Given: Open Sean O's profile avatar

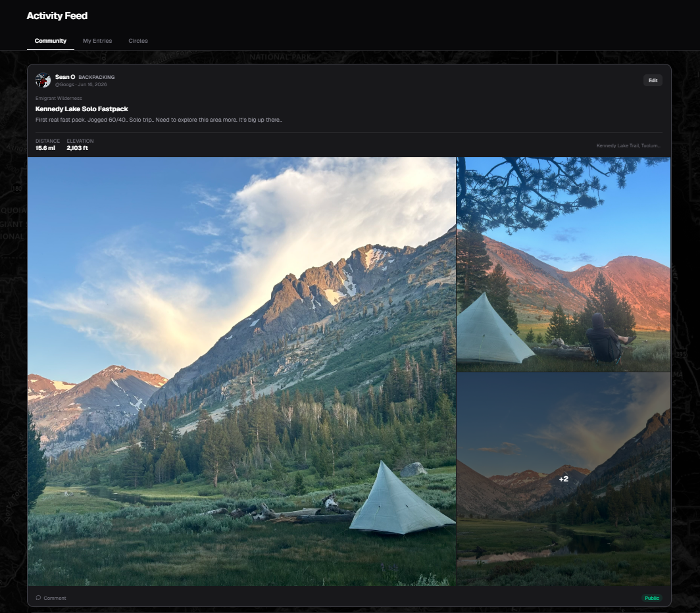Looking at the screenshot, I should [x=43, y=80].
